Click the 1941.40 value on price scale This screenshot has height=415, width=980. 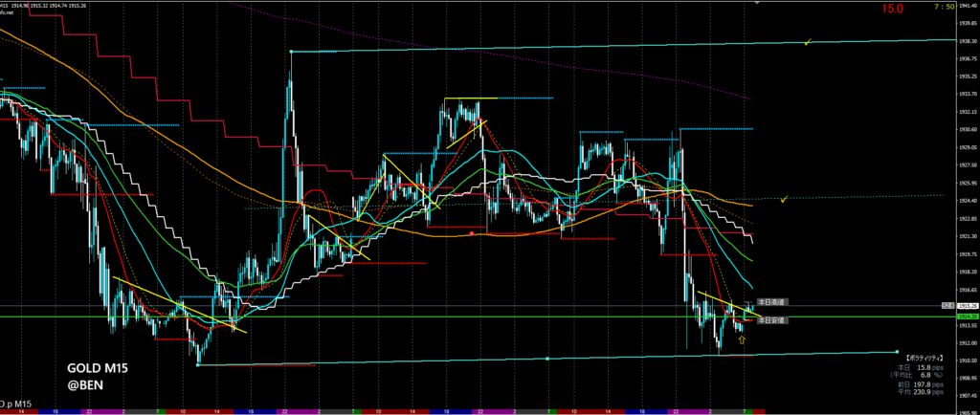click(x=966, y=5)
